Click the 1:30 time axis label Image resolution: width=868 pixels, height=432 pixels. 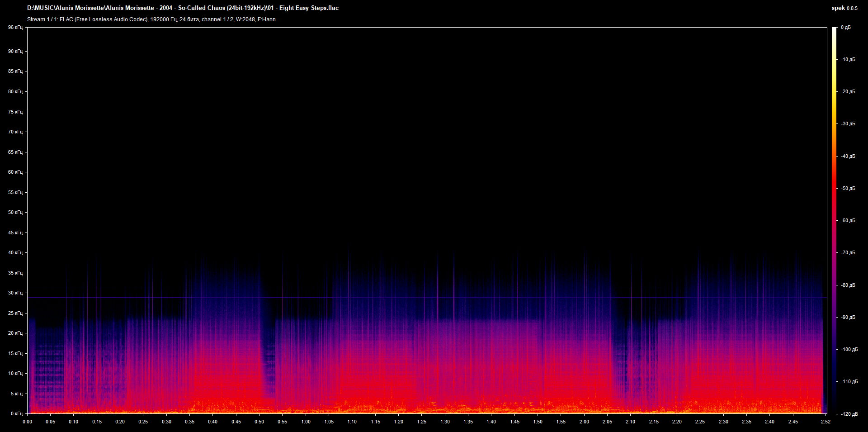tap(445, 422)
